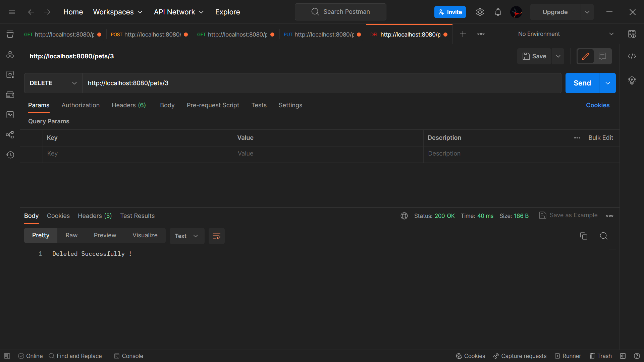Viewport: 644px width, 362px height.
Task: Click the notifications bell icon
Action: [x=498, y=12]
